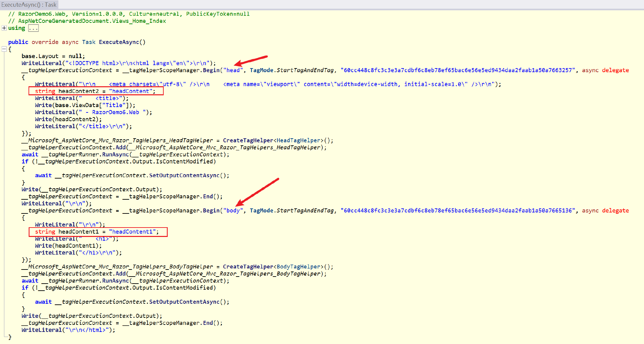Click TagMode on the "head" Begin line

coord(262,70)
